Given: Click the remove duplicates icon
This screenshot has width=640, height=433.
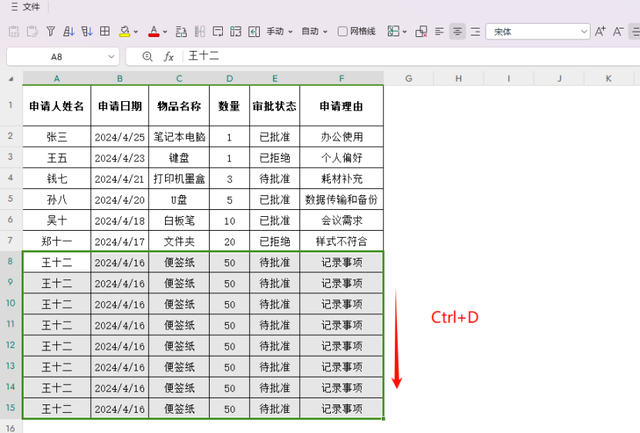Looking at the screenshot, I should click(421, 31).
